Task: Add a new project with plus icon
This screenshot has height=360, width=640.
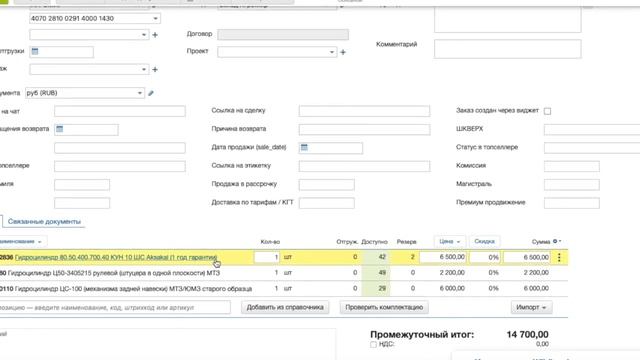Action: pyautogui.click(x=343, y=52)
